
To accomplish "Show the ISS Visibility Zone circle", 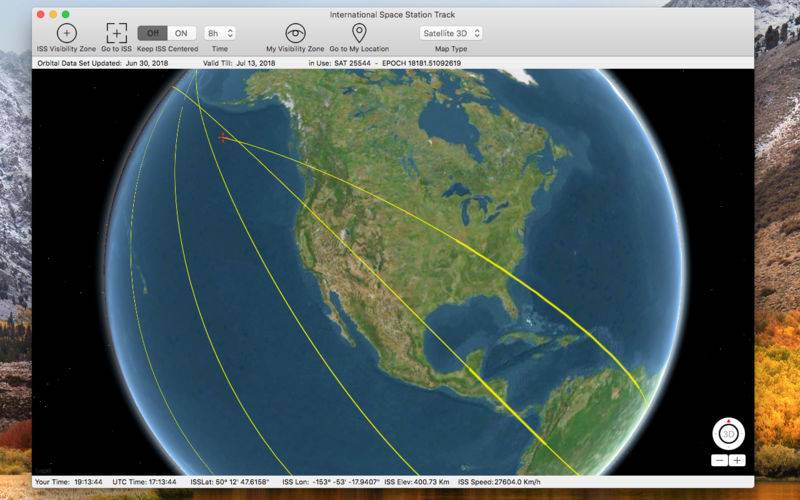I will 66,33.
